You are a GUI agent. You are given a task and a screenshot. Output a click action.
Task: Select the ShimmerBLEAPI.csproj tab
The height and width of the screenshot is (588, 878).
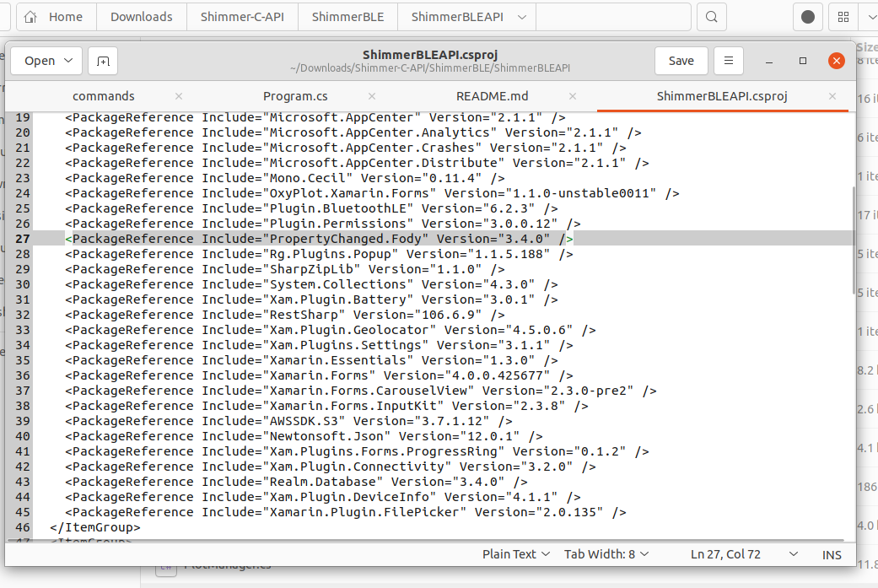[722, 96]
